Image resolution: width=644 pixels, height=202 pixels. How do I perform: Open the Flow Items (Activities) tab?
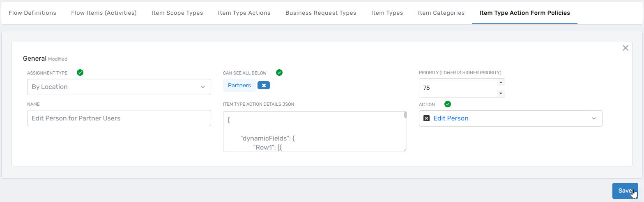(103, 13)
